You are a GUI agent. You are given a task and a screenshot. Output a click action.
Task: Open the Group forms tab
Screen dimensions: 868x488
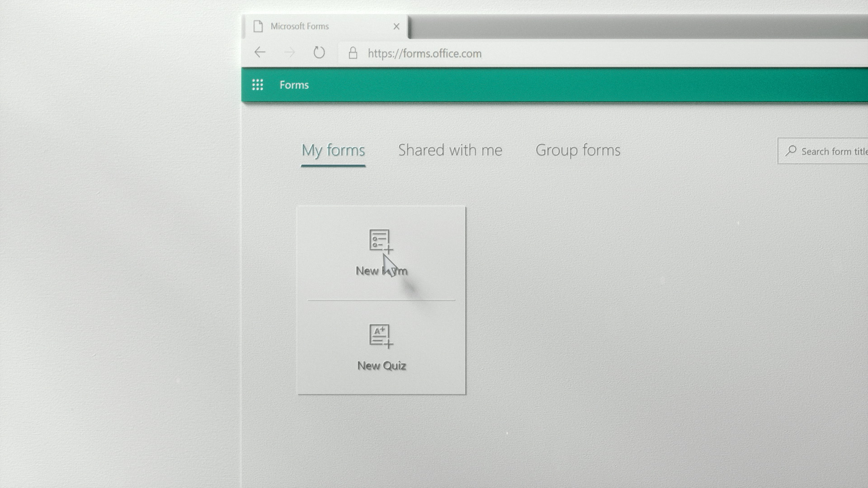click(x=578, y=150)
